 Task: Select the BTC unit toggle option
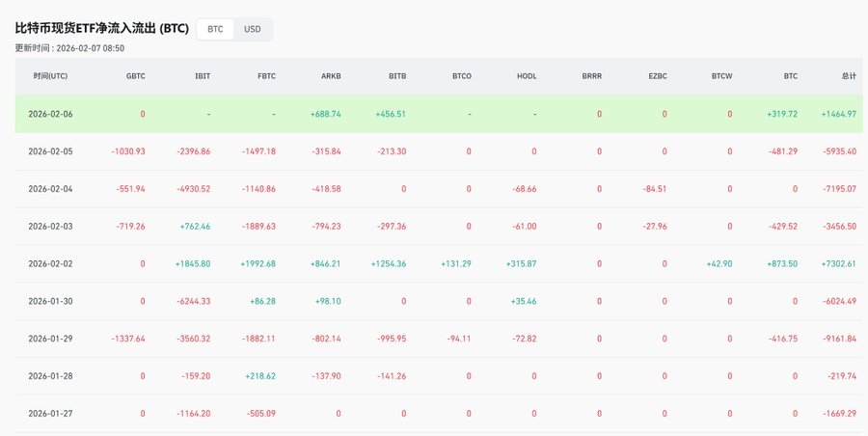(x=215, y=29)
